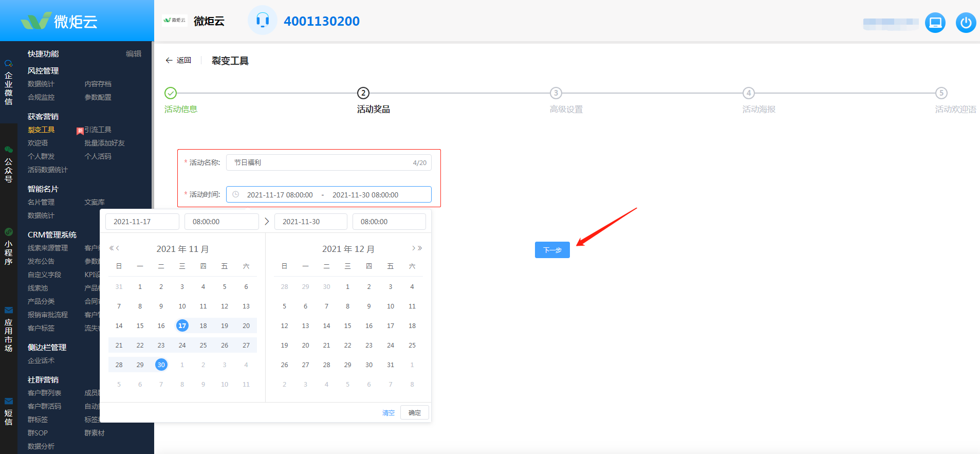This screenshot has width=980, height=454.
Task: Open 批量添加好友 in the sidebar
Action: (104, 143)
